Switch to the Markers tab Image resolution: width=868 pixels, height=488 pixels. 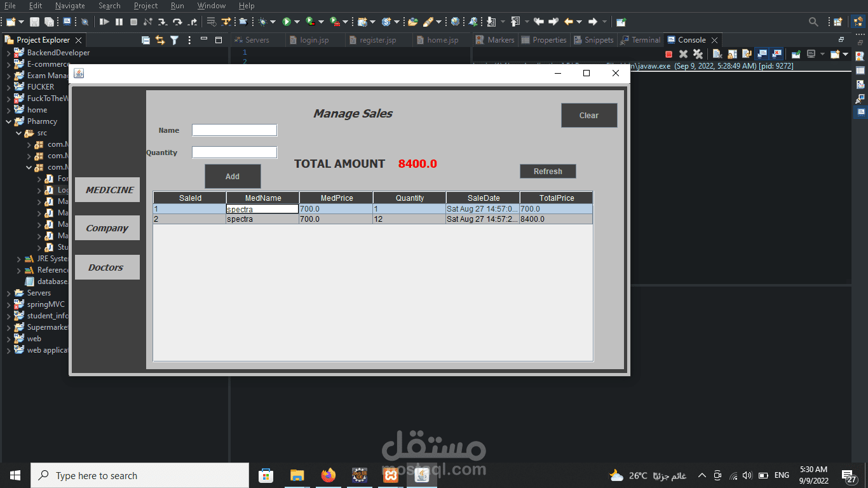[496, 40]
